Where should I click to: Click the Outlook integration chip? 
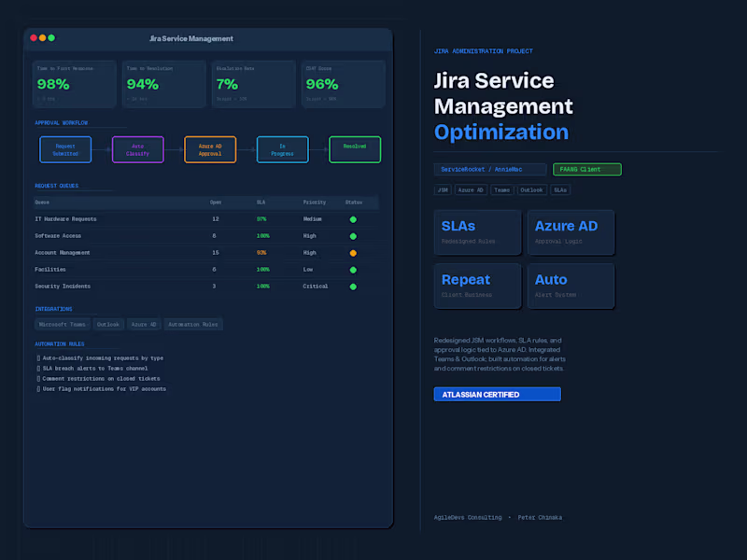point(107,324)
